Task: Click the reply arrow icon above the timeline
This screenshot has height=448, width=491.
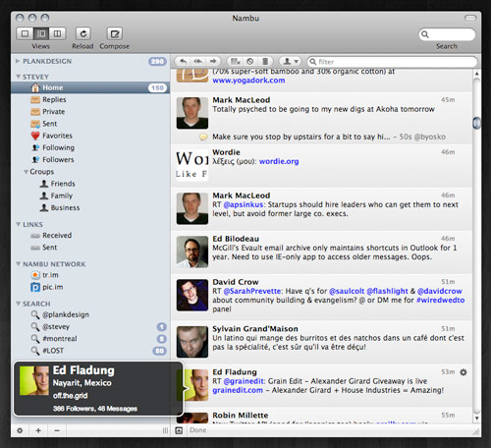Action: (183, 61)
